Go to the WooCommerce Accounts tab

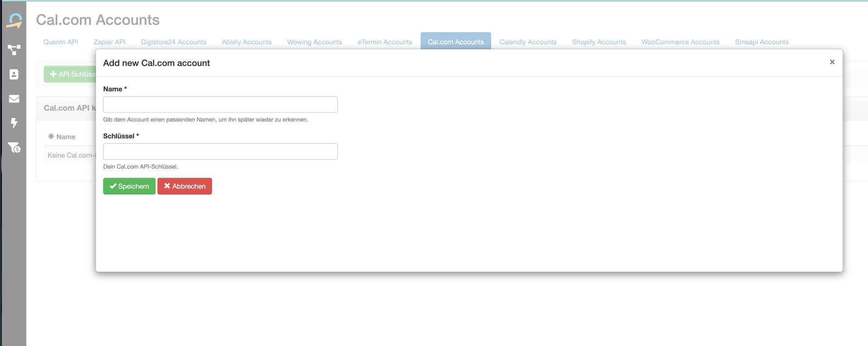(680, 42)
